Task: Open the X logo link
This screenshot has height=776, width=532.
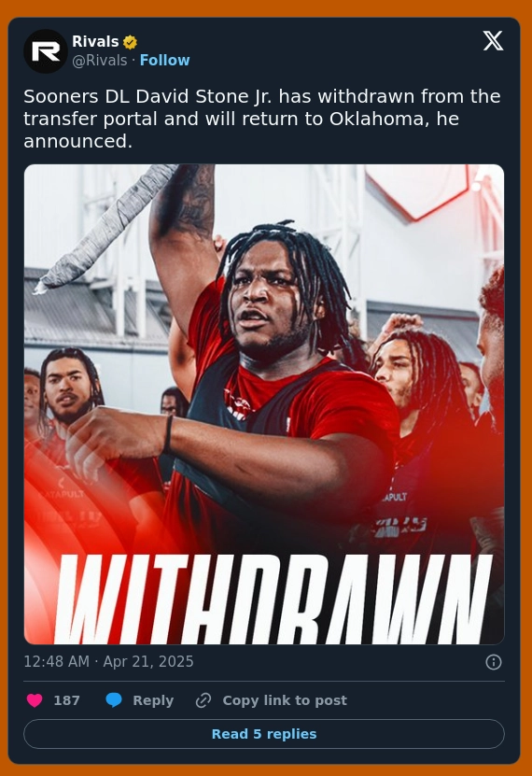Action: (493, 40)
